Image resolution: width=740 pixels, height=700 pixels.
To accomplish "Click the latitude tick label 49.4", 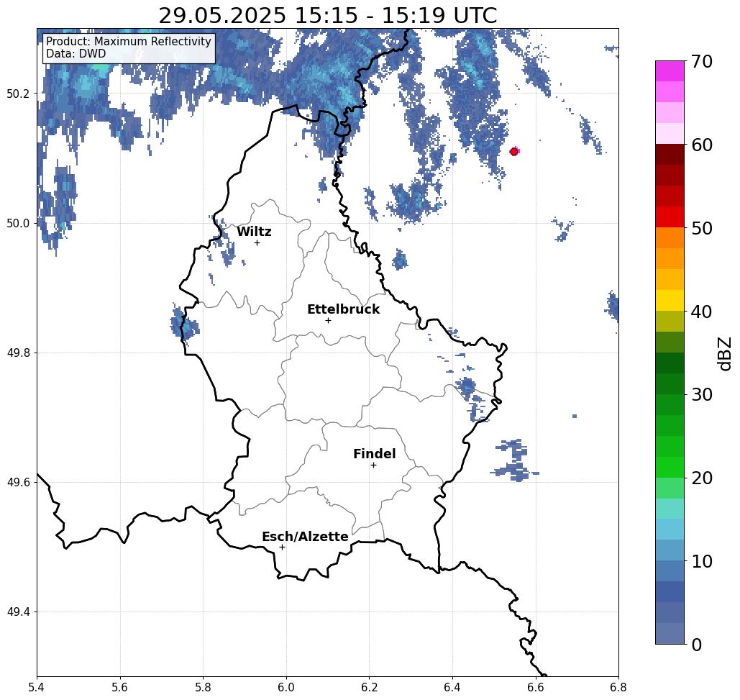I will point(18,612).
